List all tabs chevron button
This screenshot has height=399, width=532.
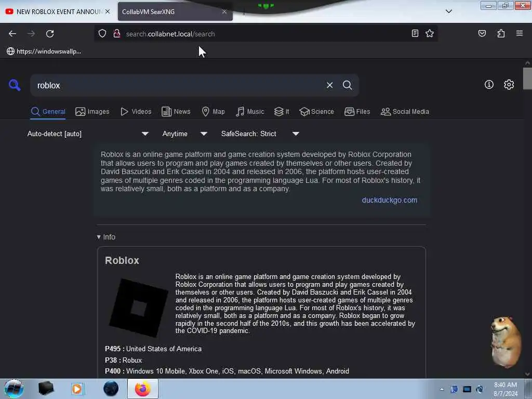point(448,11)
